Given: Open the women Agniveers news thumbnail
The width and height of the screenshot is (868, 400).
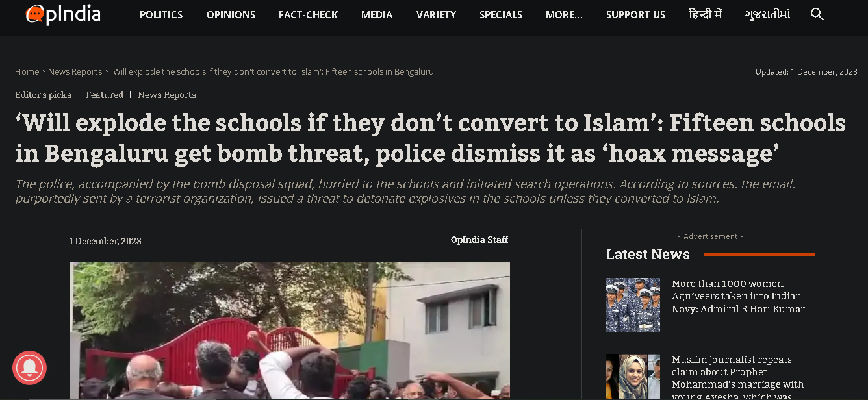Looking at the screenshot, I should [633, 305].
